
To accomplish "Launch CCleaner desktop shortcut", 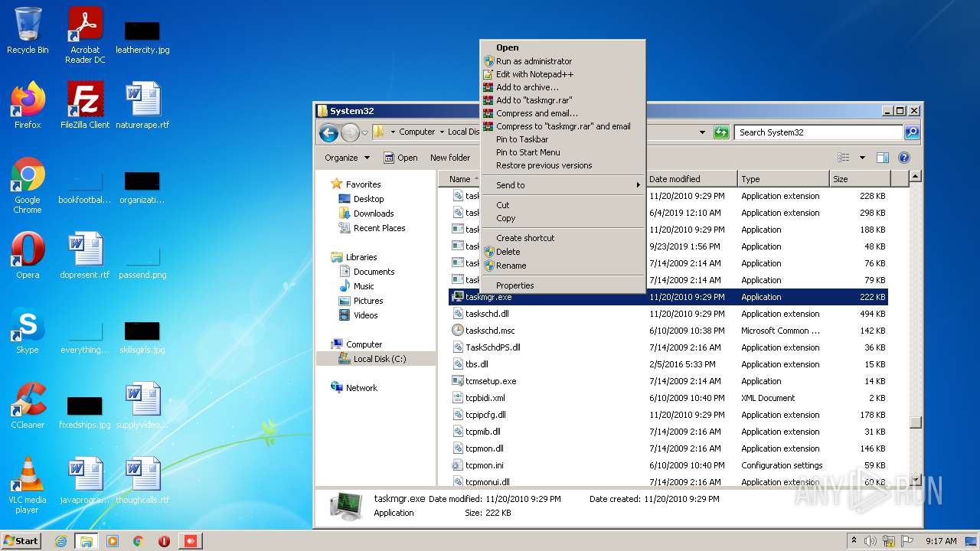I will click(28, 406).
